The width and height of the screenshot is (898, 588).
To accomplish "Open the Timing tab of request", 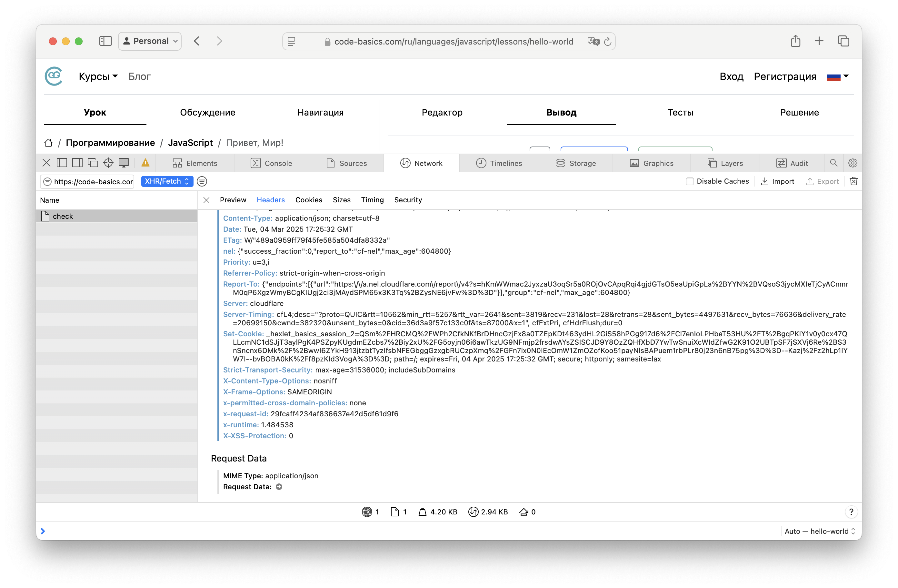I will point(372,200).
